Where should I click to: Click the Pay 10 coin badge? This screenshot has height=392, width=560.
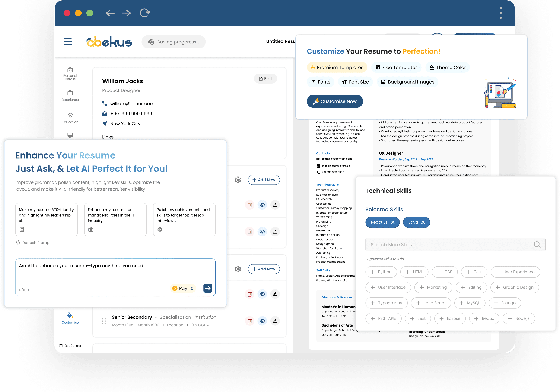coord(183,288)
